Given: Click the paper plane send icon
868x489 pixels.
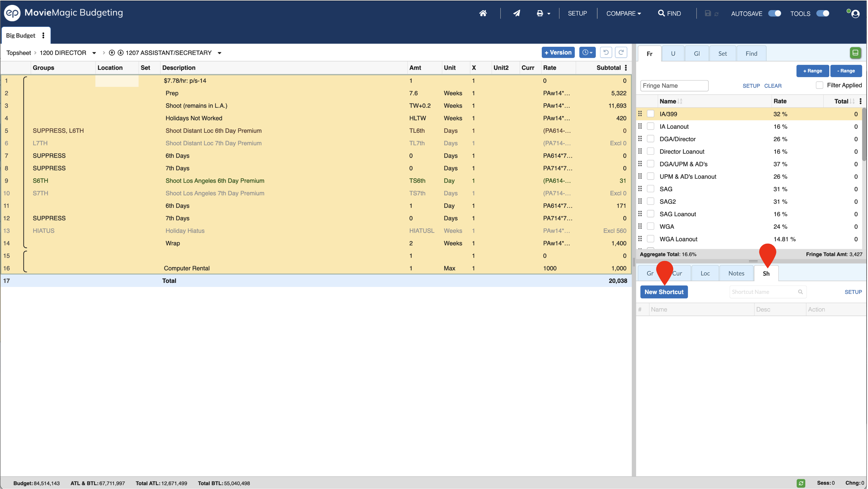Looking at the screenshot, I should 517,13.
